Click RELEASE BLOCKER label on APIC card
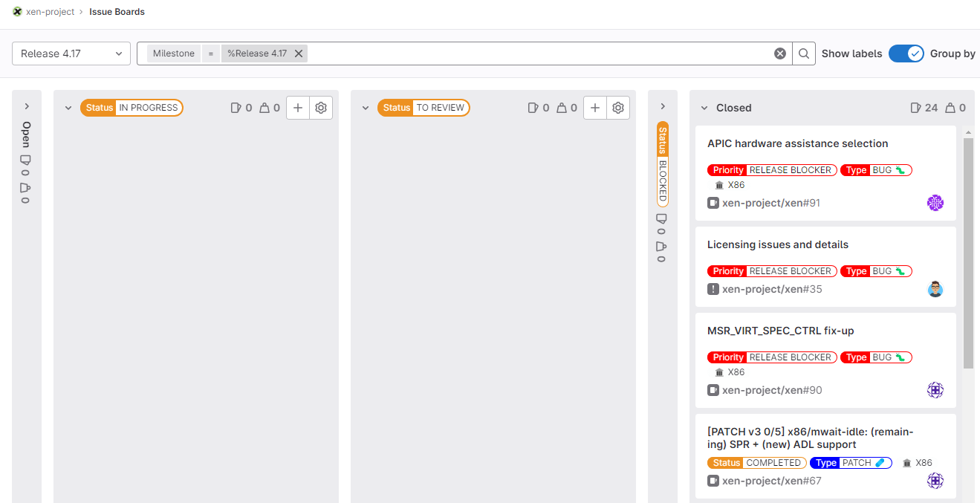Viewport: 980px width, 503px height. [x=772, y=170]
